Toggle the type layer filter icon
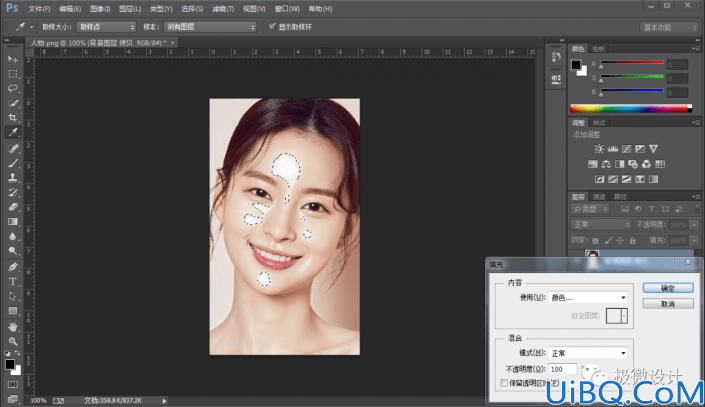The height and width of the screenshot is (407, 705). pyautogui.click(x=651, y=209)
